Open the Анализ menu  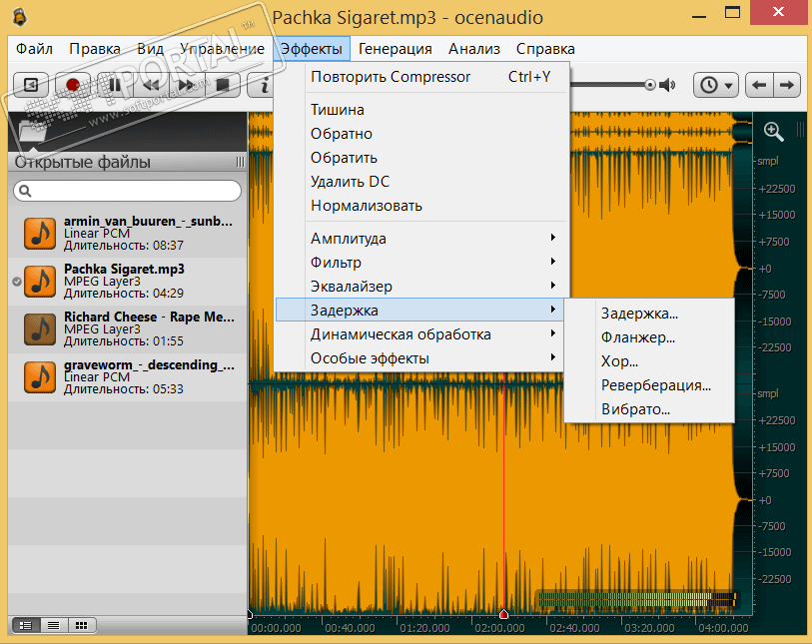(474, 49)
